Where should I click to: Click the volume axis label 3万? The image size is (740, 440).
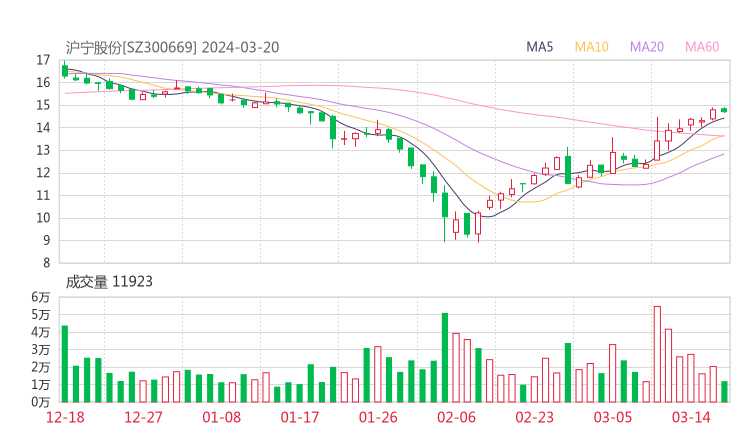click(41, 350)
